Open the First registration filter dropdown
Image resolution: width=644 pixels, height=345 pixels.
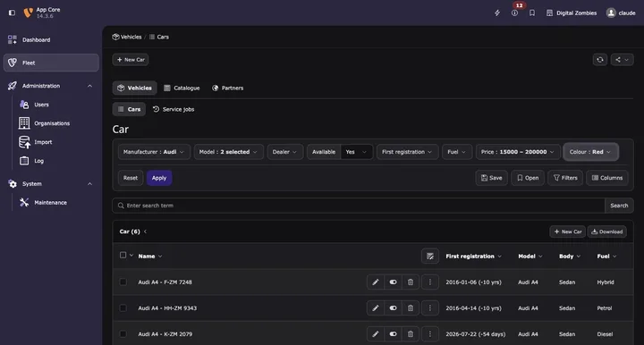coord(407,152)
